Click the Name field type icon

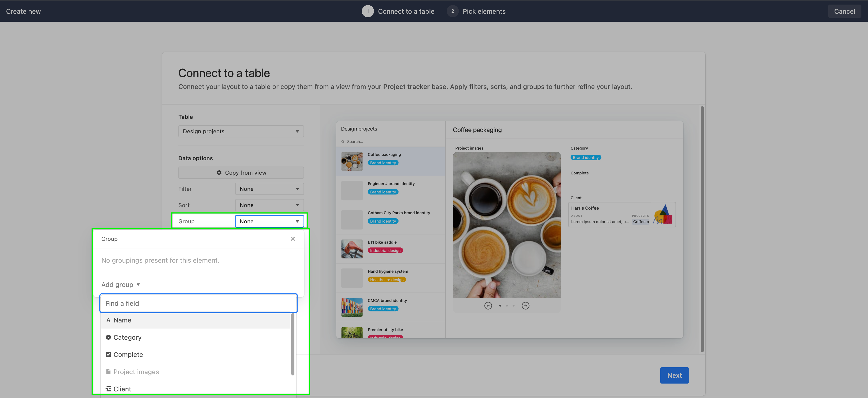108,320
